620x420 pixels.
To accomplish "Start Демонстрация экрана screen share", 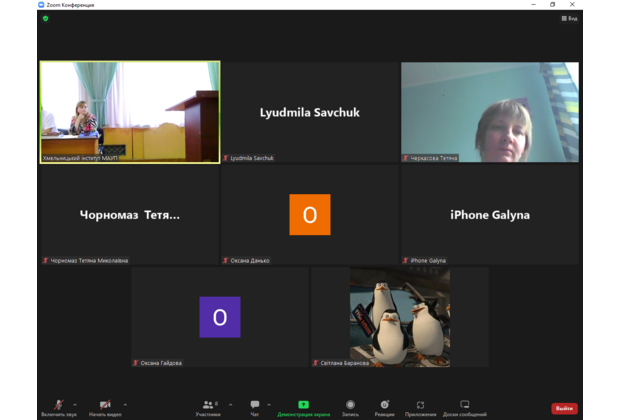I will click(303, 406).
